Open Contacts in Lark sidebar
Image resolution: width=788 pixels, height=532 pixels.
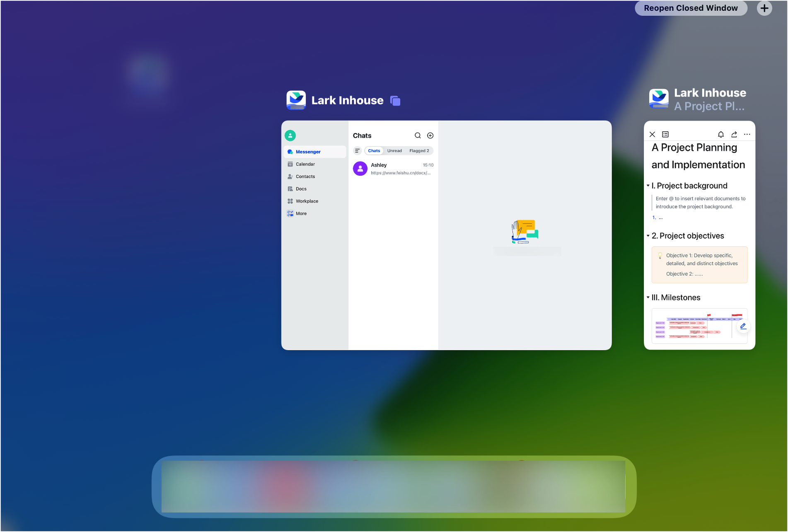click(x=315, y=177)
